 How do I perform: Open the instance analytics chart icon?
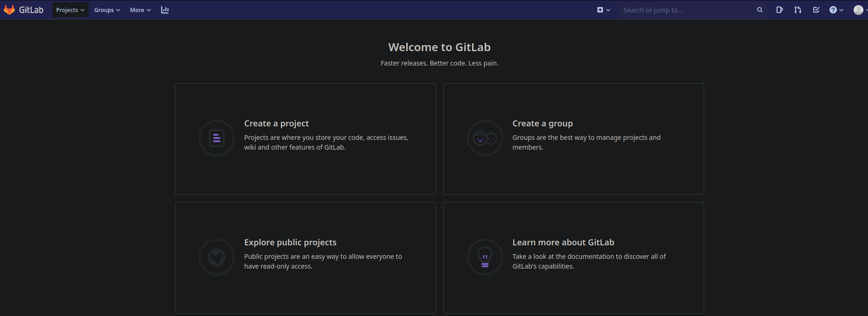[x=165, y=10]
